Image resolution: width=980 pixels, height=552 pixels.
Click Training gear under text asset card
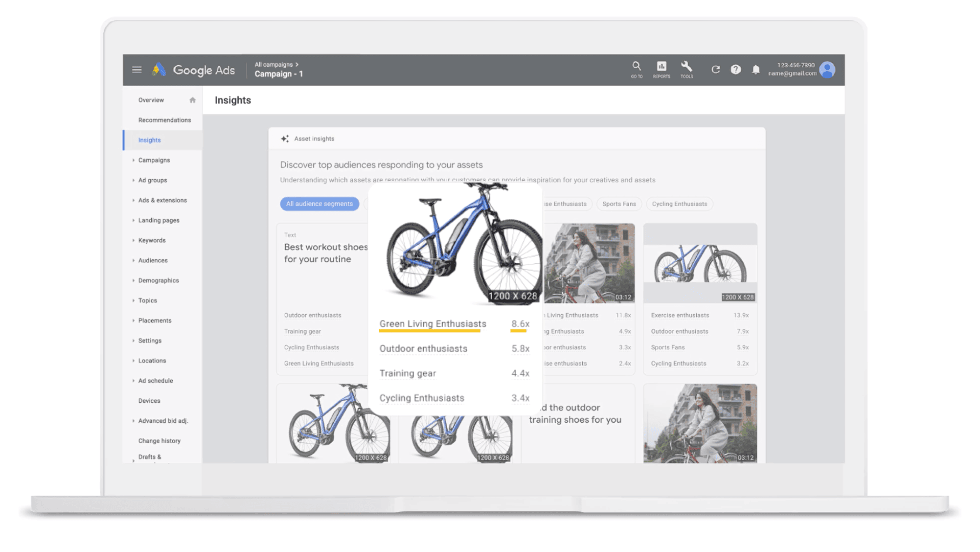coord(303,332)
